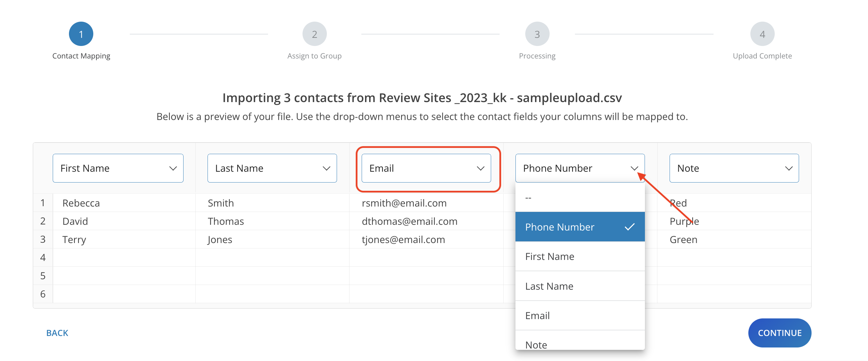The height and width of the screenshot is (361, 868).
Task: Click step 4 Upload Complete circle
Action: click(x=762, y=34)
